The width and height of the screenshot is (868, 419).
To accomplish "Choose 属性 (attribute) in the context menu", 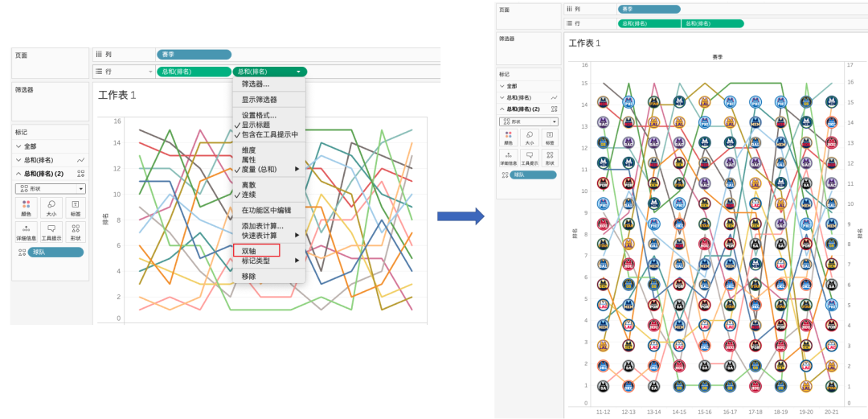I will pyautogui.click(x=268, y=159).
